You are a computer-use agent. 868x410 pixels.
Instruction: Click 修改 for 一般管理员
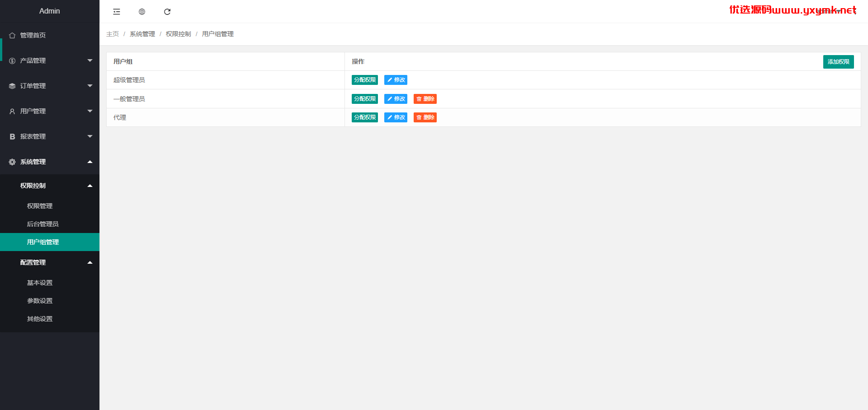(x=396, y=99)
